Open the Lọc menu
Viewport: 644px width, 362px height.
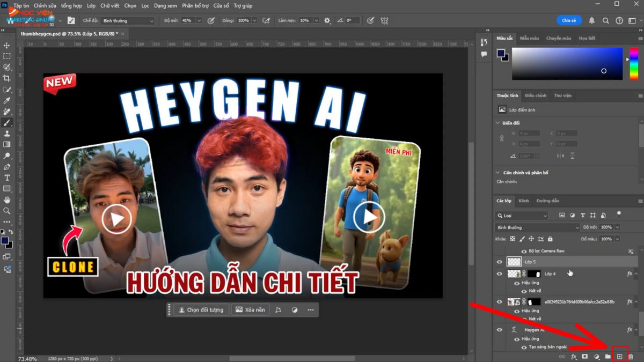point(145,5)
